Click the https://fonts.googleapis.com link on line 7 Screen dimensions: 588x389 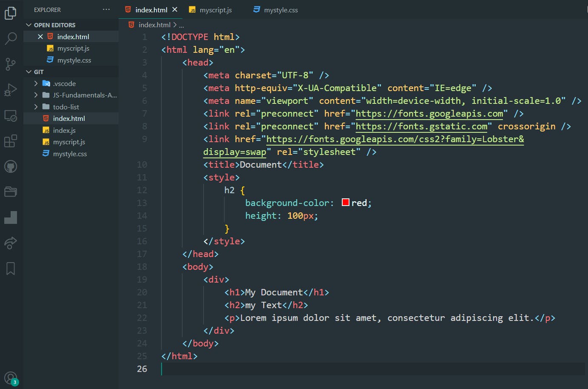point(429,114)
